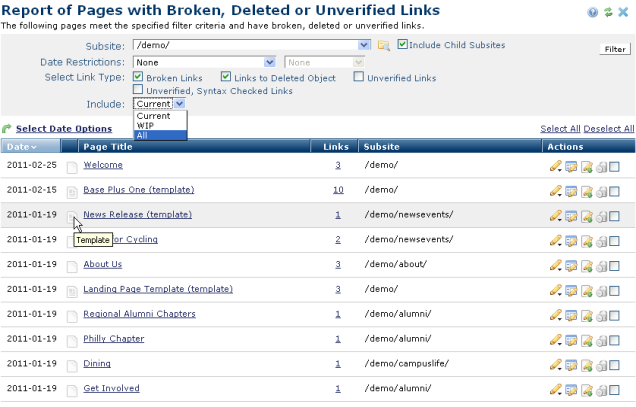Enable the Unverified Links checkbox
The image size is (636, 407).
359,77
